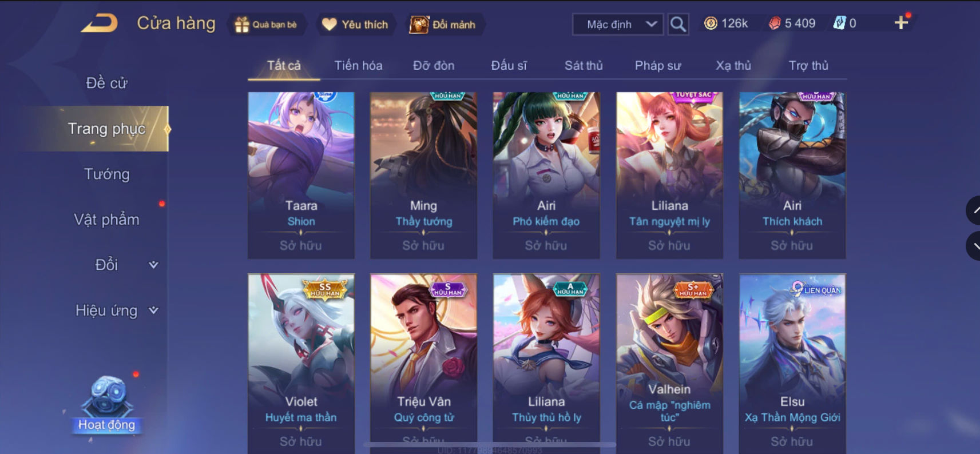
Task: Click the horizontal scroll bar at bottom
Action: [x=490, y=444]
